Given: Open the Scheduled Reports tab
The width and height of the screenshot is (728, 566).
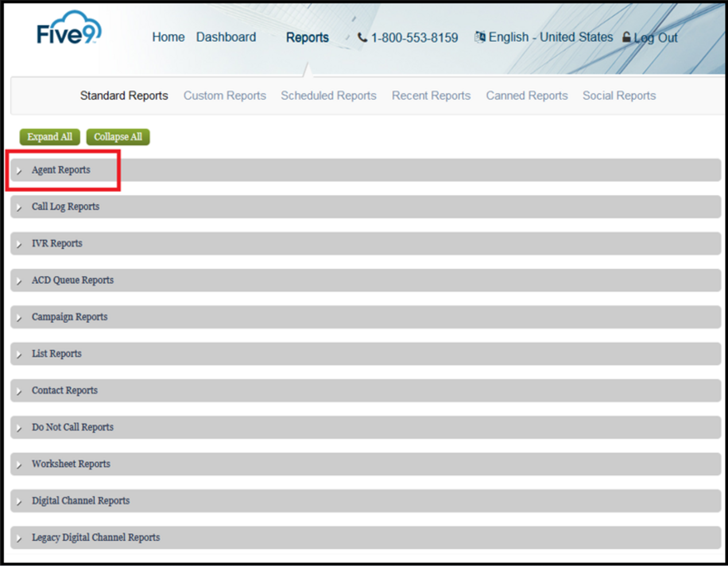Looking at the screenshot, I should 328,95.
